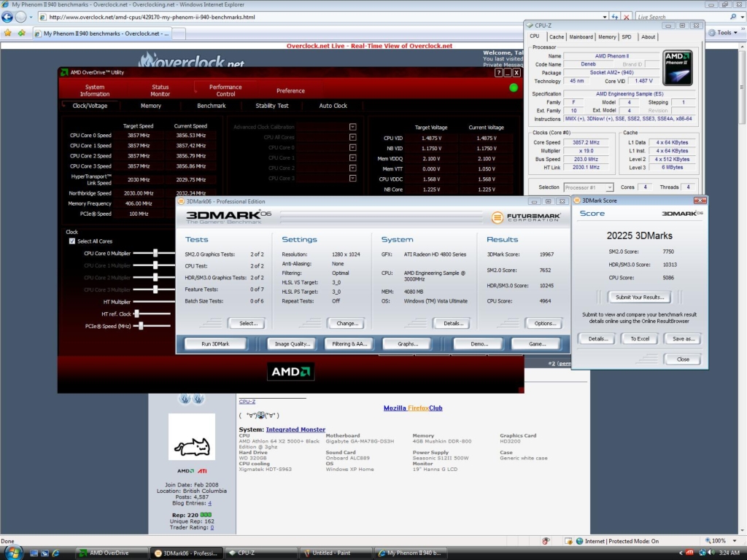Image resolution: width=747 pixels, height=560 pixels.
Task: Click the red IE stop icon
Action: point(627,17)
